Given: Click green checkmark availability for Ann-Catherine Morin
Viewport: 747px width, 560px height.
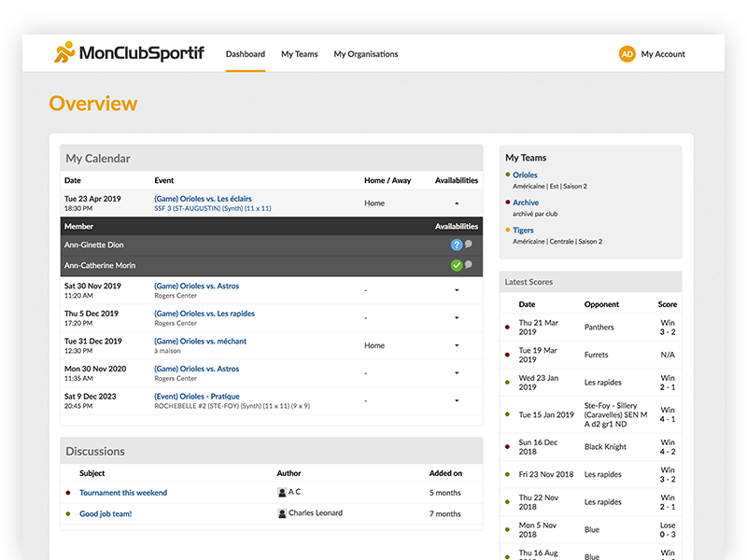Looking at the screenshot, I should tap(457, 265).
